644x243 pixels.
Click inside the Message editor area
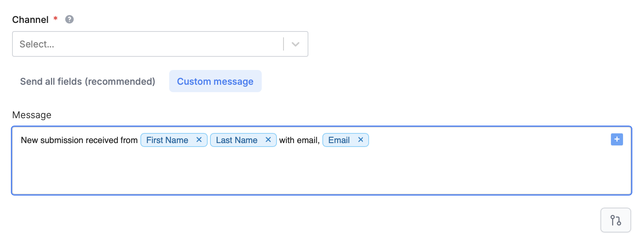[x=272, y=171]
